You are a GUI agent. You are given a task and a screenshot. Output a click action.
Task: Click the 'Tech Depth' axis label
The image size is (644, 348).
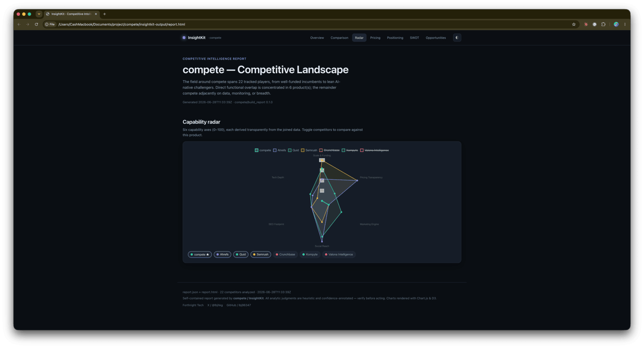pyautogui.click(x=278, y=178)
